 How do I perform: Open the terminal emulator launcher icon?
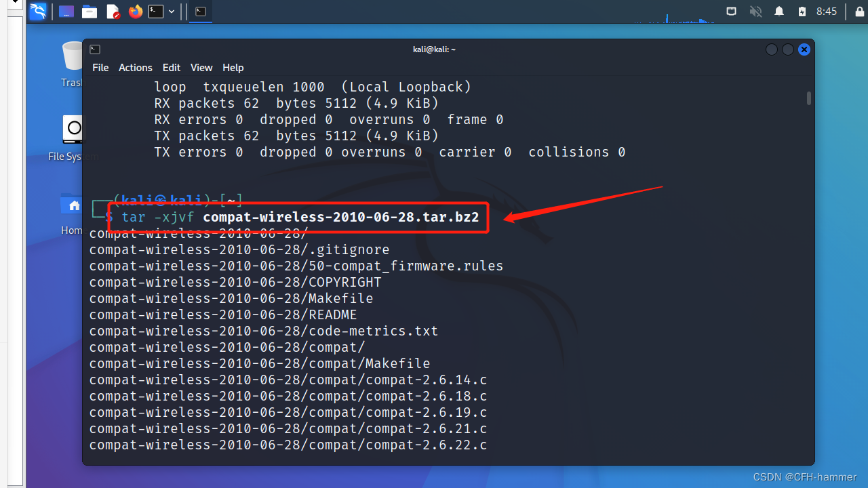[x=156, y=12]
